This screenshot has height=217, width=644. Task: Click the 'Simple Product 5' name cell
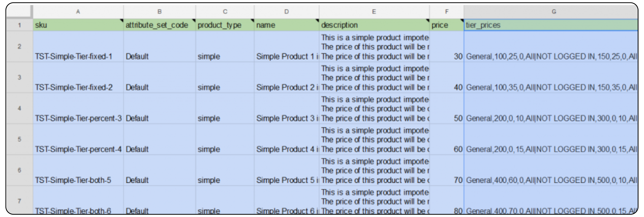click(286, 170)
